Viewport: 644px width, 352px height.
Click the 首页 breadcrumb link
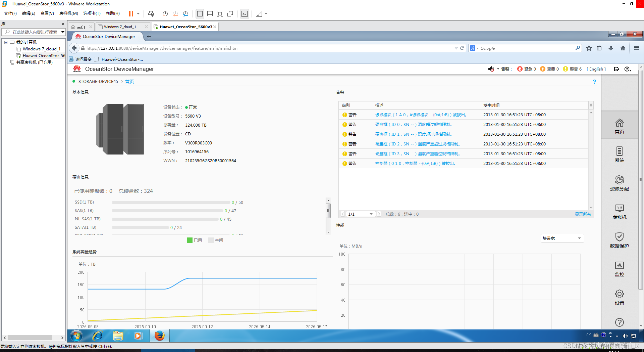point(129,82)
